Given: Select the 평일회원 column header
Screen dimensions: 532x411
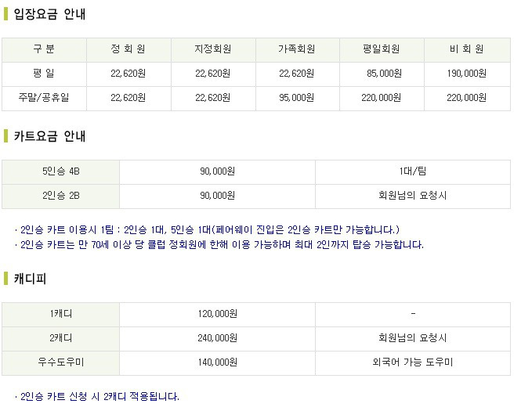Looking at the screenshot, I should tap(382, 49).
